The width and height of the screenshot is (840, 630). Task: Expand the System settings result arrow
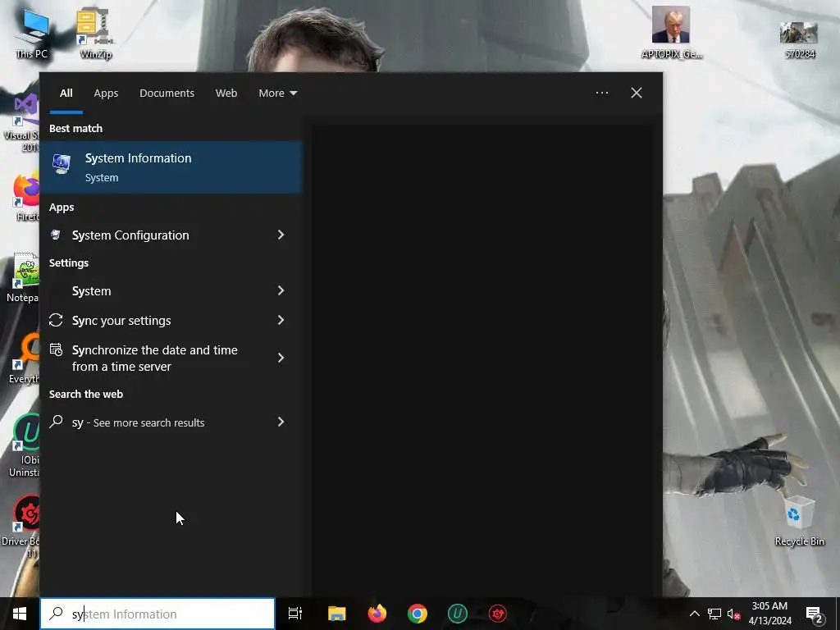281,290
